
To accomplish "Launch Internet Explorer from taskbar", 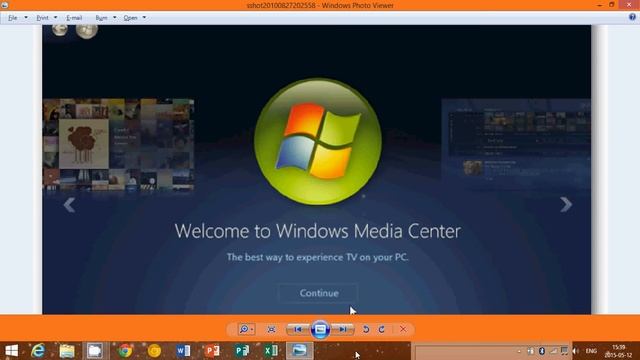I will pyautogui.click(x=38, y=351).
